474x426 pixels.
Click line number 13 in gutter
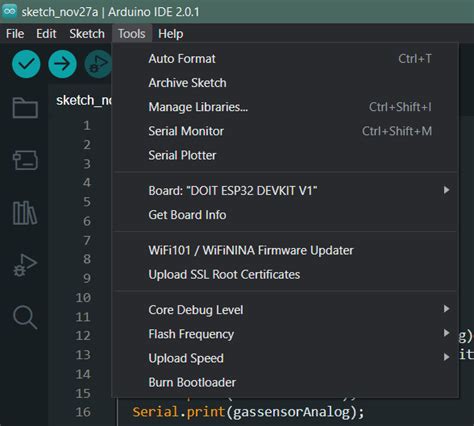[83, 355]
